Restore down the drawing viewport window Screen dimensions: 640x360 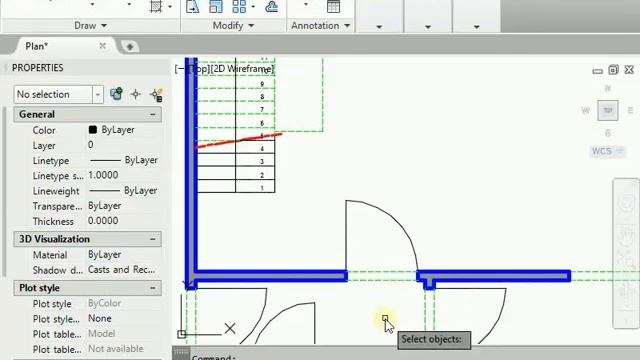pos(613,70)
